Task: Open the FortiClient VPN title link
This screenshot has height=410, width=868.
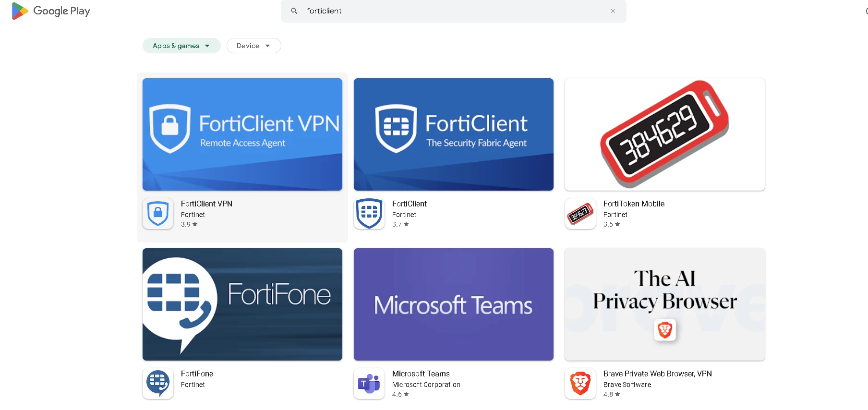Action: tap(206, 204)
